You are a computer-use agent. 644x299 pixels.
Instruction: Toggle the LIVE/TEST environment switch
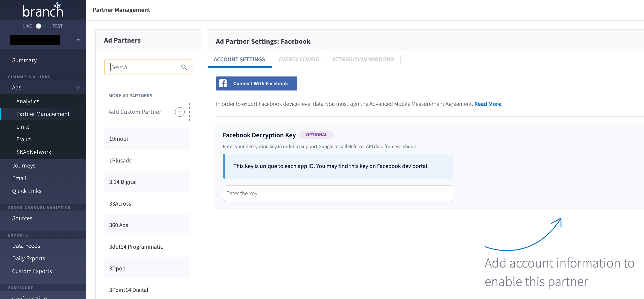[42, 26]
